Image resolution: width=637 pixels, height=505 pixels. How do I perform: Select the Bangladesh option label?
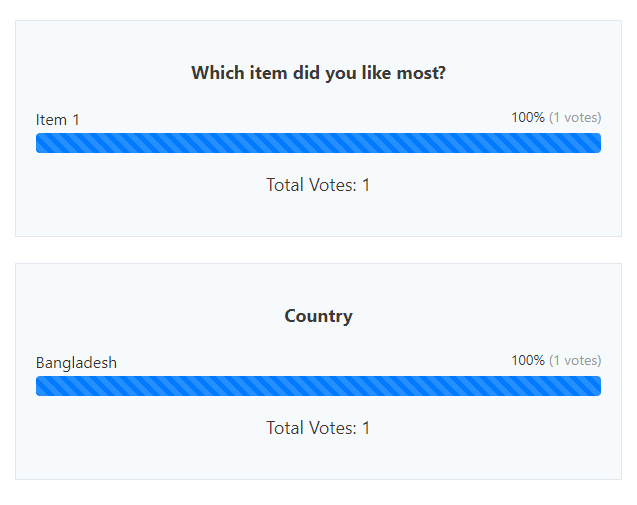76,363
